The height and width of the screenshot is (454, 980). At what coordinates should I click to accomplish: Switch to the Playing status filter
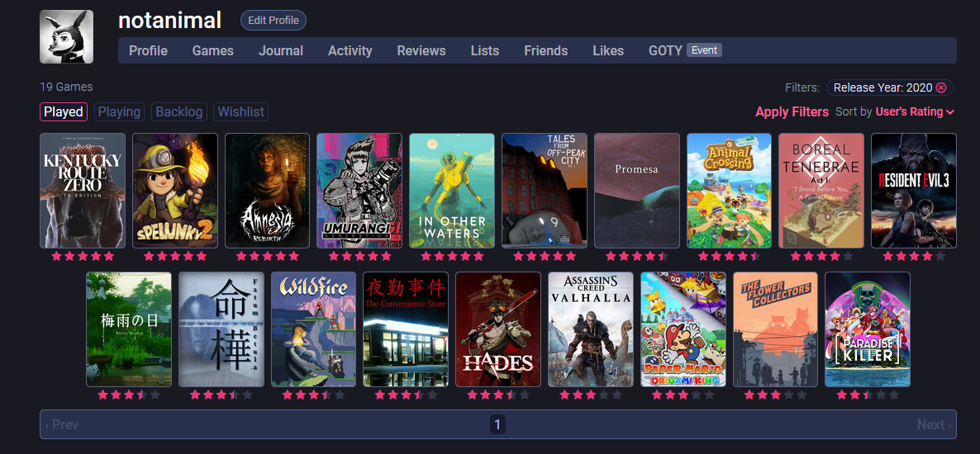[119, 111]
